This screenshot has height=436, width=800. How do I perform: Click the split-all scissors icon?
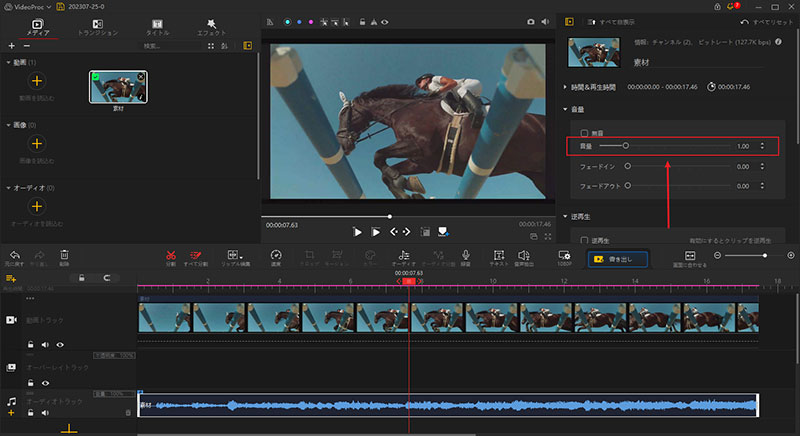coord(195,255)
